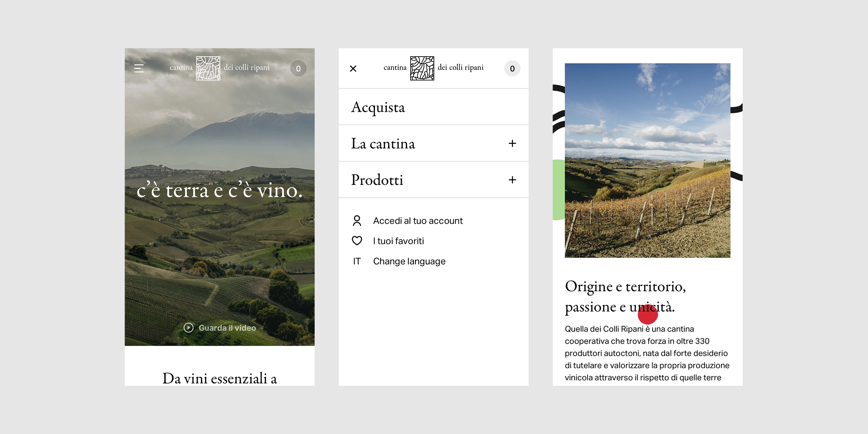Click the vineyard landscape photo
The image size is (868, 434).
tap(647, 160)
